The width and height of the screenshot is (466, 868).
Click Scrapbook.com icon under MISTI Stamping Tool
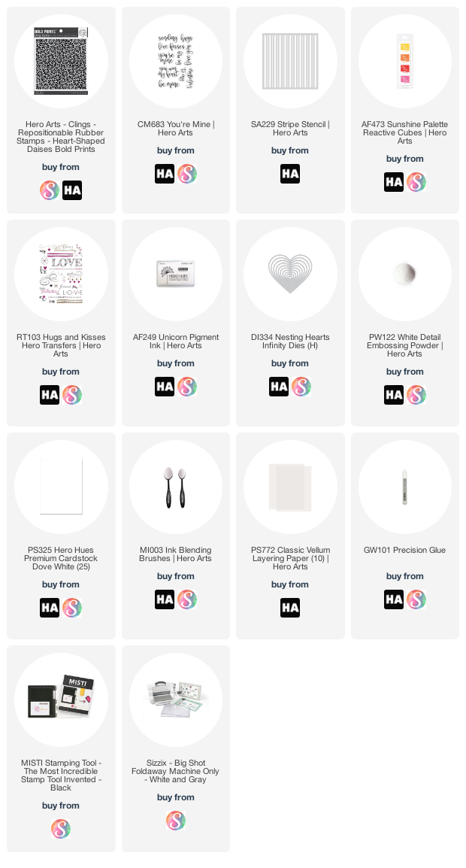point(61,829)
